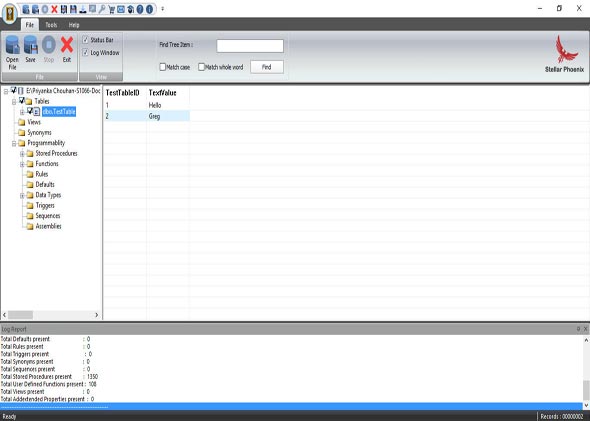This screenshot has height=421, width=590.
Task: Click the question mark help icon
Action: tap(140, 9)
